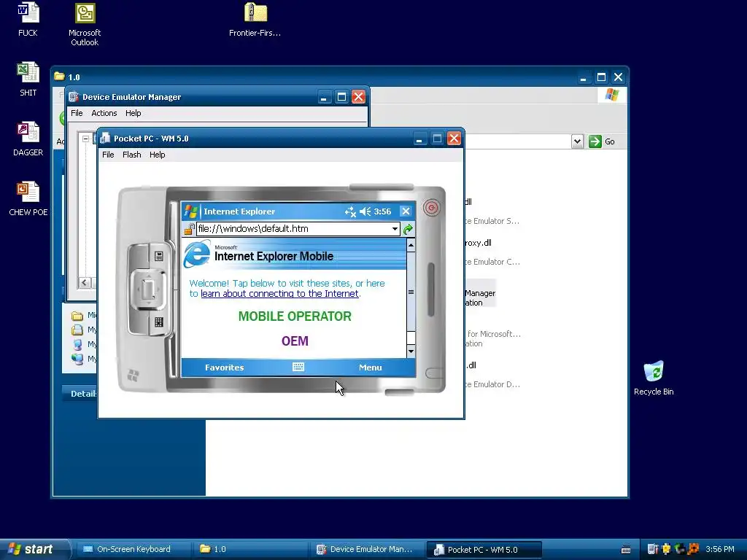Image resolution: width=747 pixels, height=560 pixels.
Task: Switch to Device Emulator Manager taskbar button
Action: [366, 550]
